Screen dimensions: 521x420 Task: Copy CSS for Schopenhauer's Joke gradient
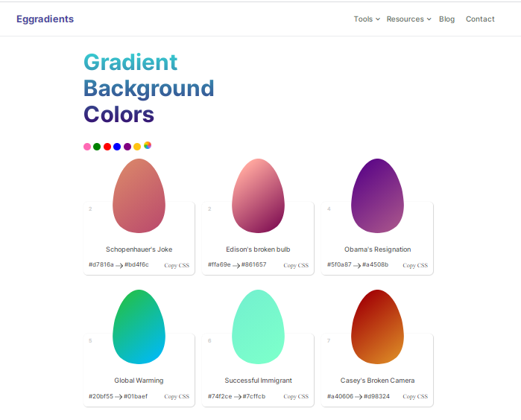[177, 265]
